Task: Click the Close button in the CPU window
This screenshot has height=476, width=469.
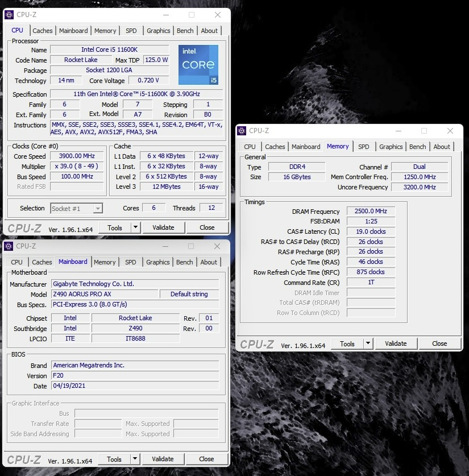Action: 207,227
